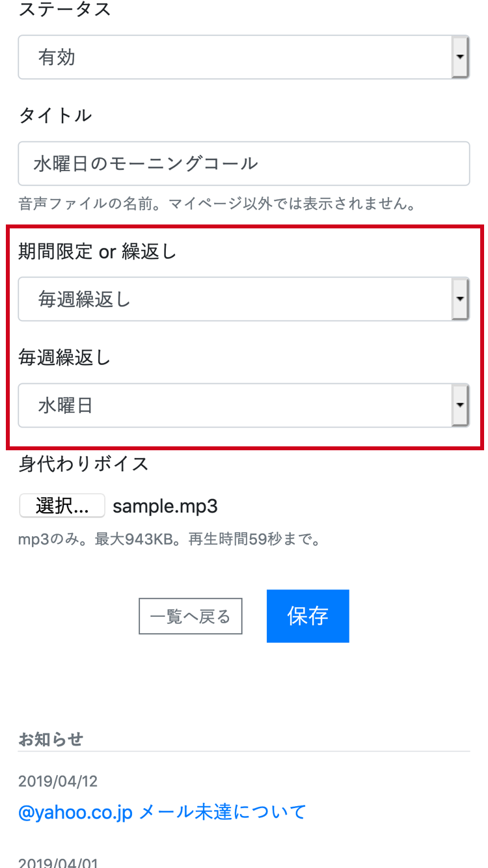Click the arrow on the 有効 select box
Screen dimensions: 488x868
[460, 57]
